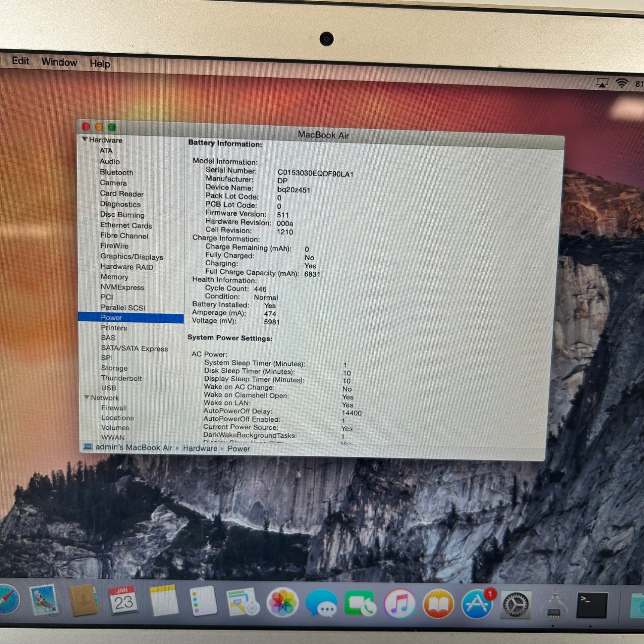Launch the Calendar app showing Jan 23
The height and width of the screenshot is (644, 644).
124,600
